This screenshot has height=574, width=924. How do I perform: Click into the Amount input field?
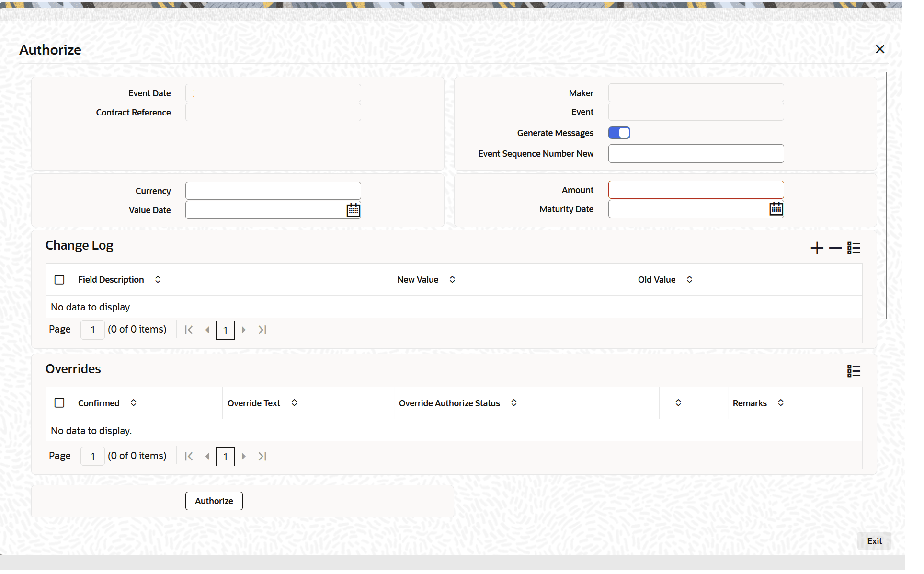[x=696, y=190]
